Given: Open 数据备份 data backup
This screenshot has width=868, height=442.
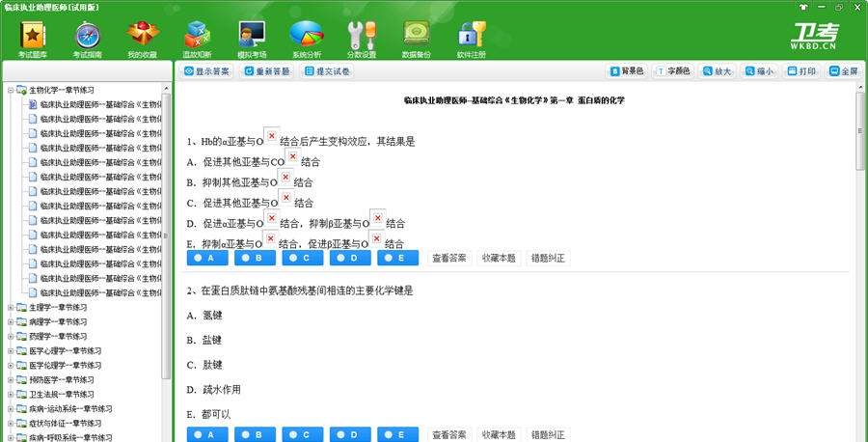Looking at the screenshot, I should pyautogui.click(x=417, y=40).
